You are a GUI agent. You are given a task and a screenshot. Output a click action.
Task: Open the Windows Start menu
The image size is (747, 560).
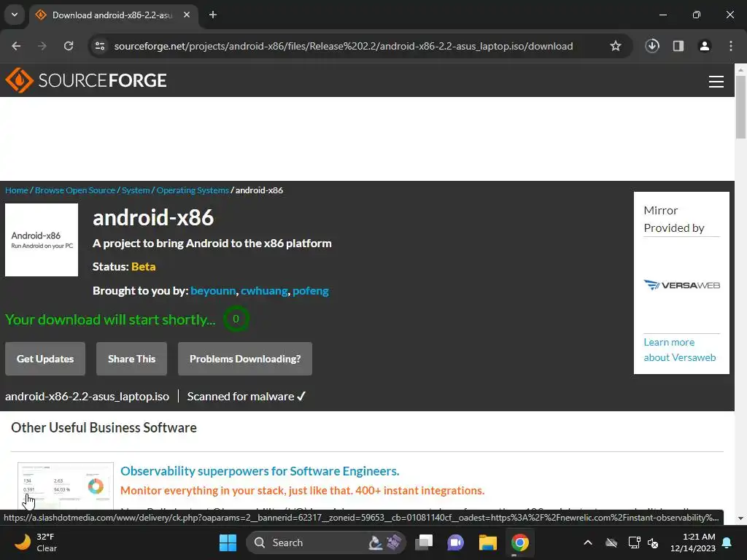[228, 542]
